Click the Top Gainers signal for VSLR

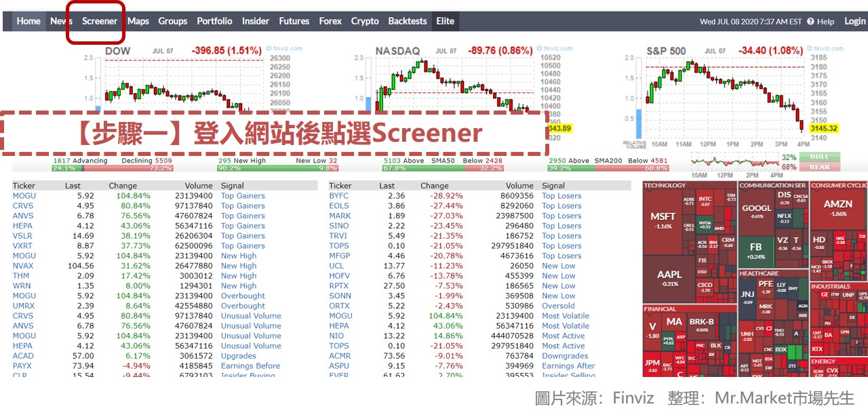tap(243, 236)
